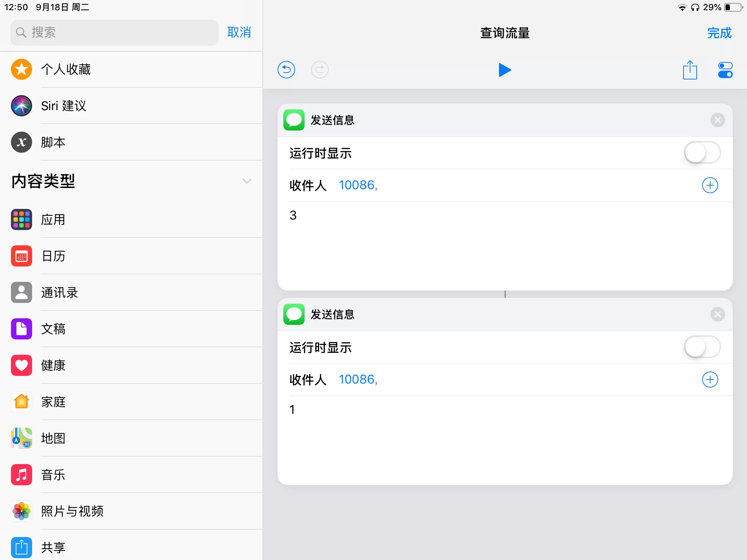Click the redo arrow button
Screen dimensions: 747x560
[x=320, y=70]
